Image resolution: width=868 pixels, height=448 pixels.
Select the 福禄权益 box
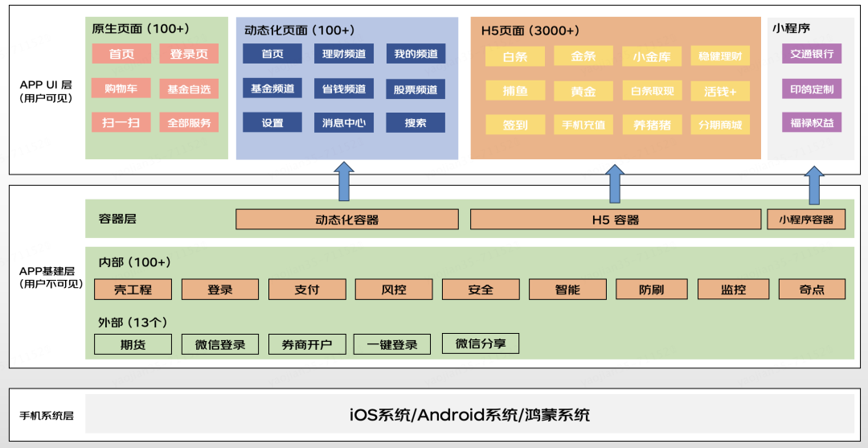tap(812, 122)
